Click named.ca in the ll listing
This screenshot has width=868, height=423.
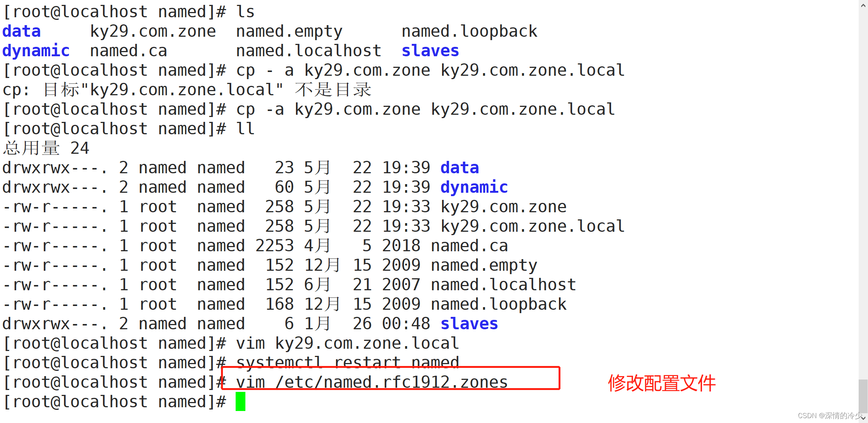pos(469,246)
